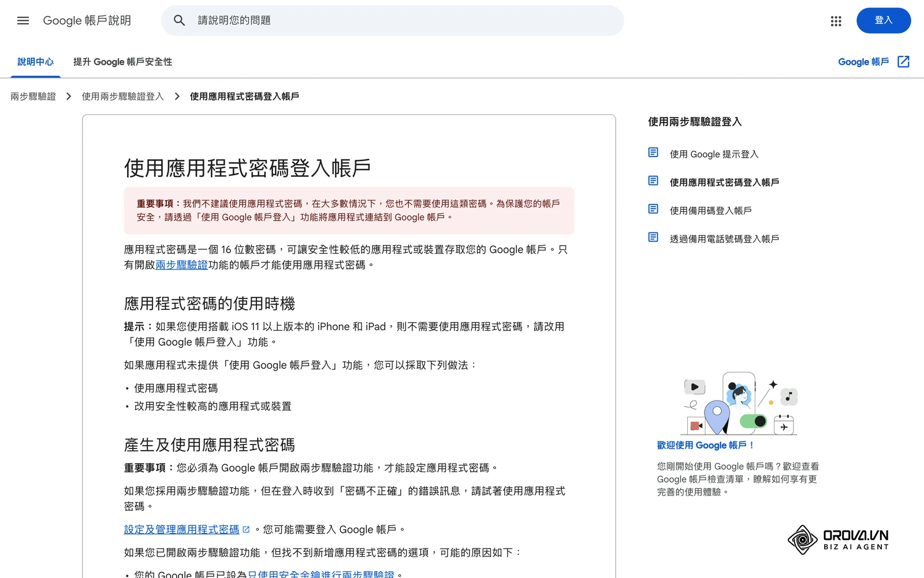Open sidebar article 使用備用碼登入帳戶
924x578 pixels.
710,210
